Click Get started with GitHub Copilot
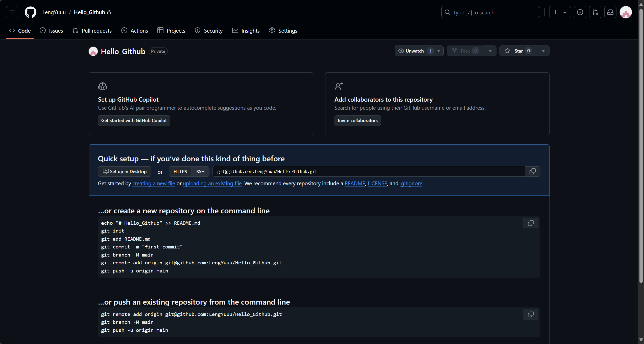Image resolution: width=644 pixels, height=344 pixels. (134, 121)
